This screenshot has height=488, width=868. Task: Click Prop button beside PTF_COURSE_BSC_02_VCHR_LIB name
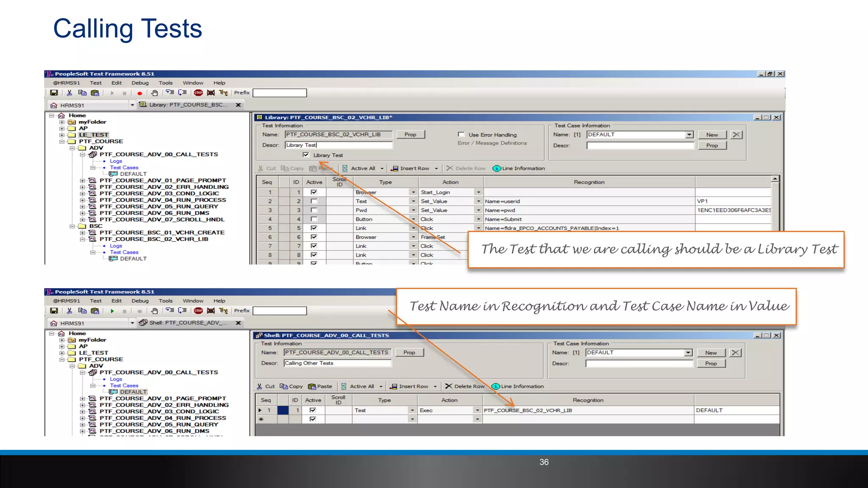(x=410, y=135)
